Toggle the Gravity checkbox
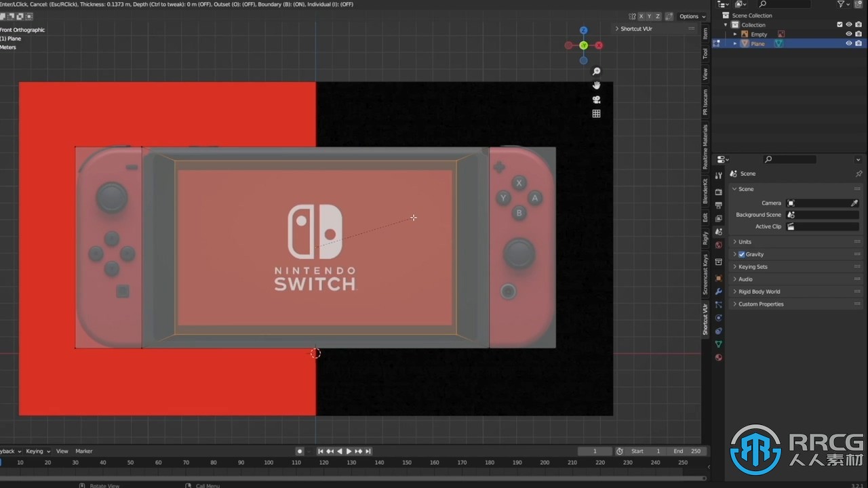The image size is (868, 488). (x=741, y=254)
